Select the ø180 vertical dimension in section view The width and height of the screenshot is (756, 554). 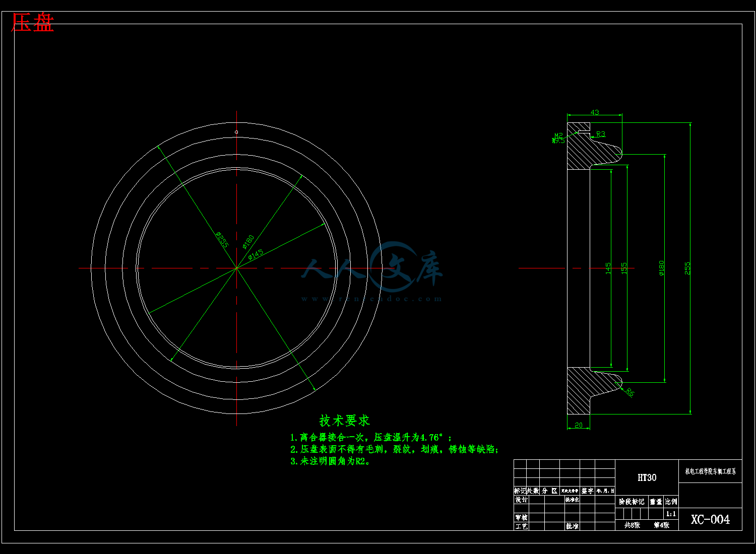click(661, 268)
